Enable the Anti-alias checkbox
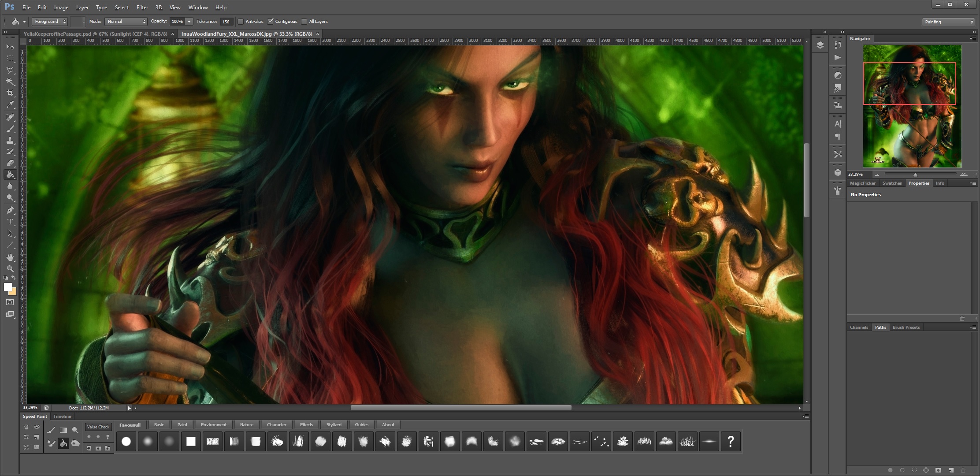 (241, 22)
